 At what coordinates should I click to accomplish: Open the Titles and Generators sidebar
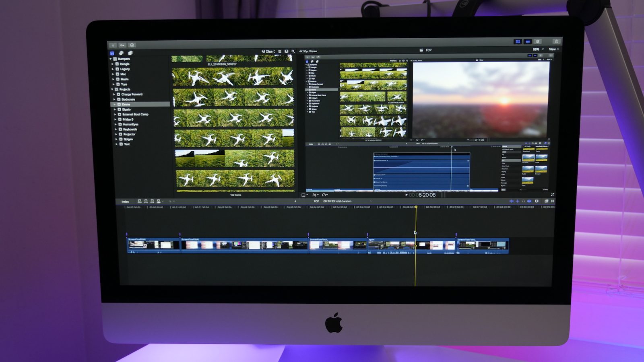pos(130,53)
